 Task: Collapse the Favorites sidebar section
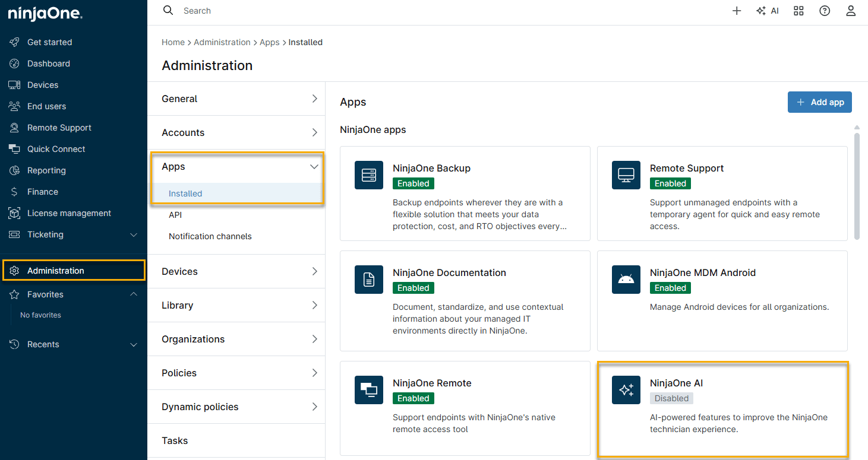(134, 294)
